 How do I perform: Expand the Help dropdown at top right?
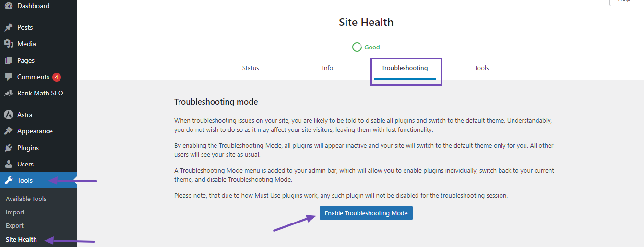tap(626, 1)
